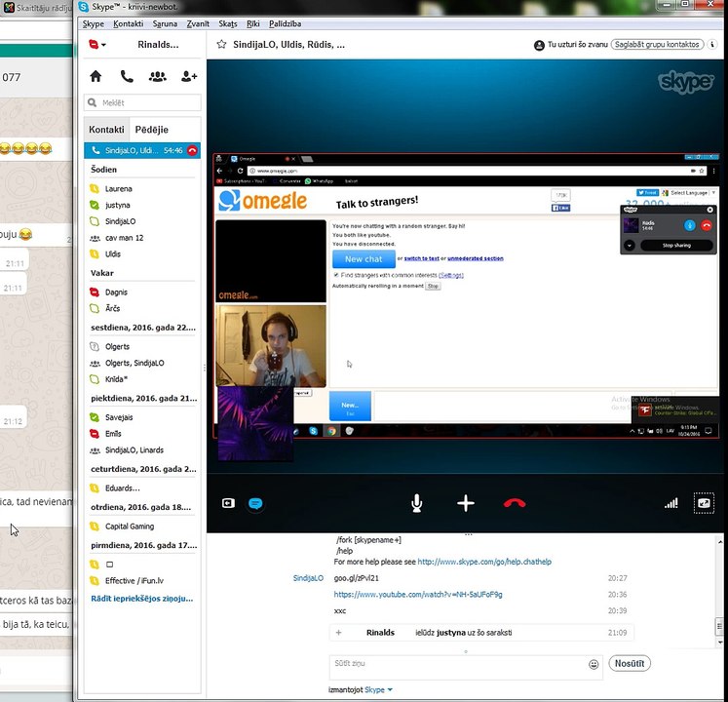
Task: Click New chat button in shared Omegle screen
Action: click(x=364, y=259)
